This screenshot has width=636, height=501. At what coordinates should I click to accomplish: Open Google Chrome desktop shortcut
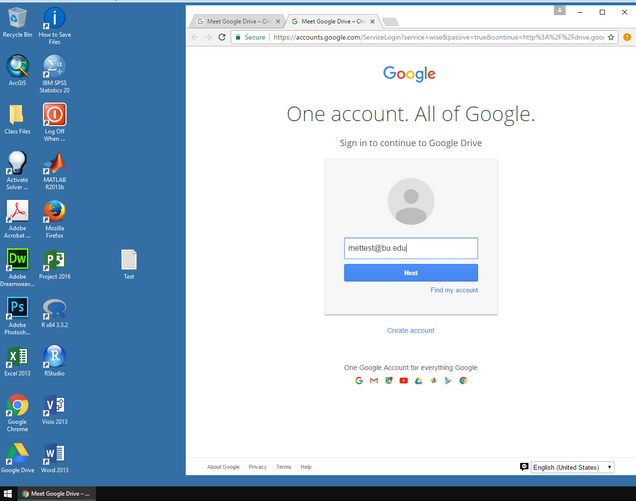pos(17,413)
